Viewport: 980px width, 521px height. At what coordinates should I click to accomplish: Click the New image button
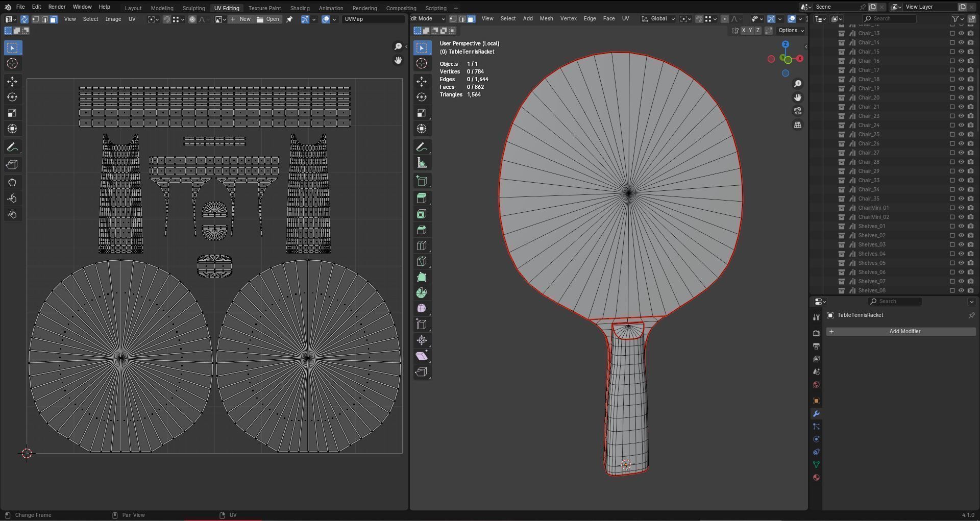240,19
